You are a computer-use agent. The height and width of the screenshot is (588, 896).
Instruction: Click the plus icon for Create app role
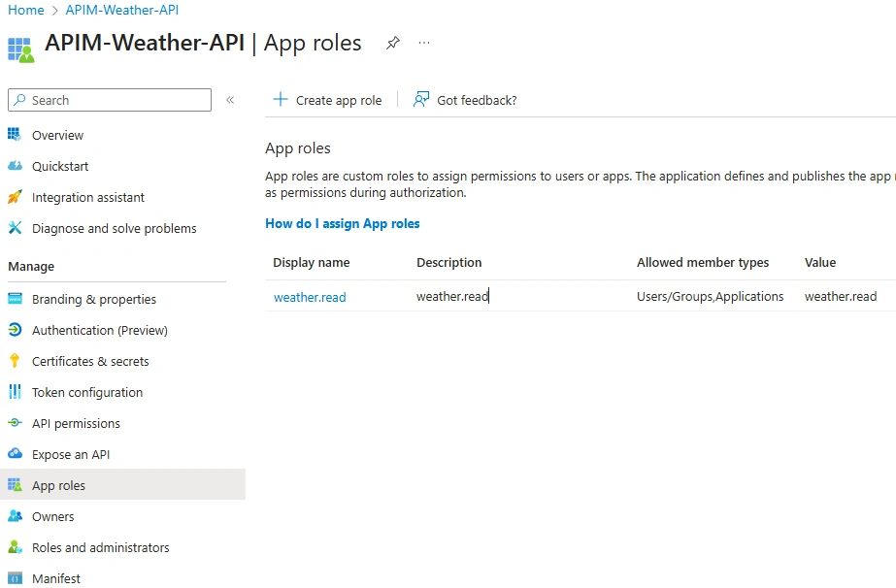281,99
